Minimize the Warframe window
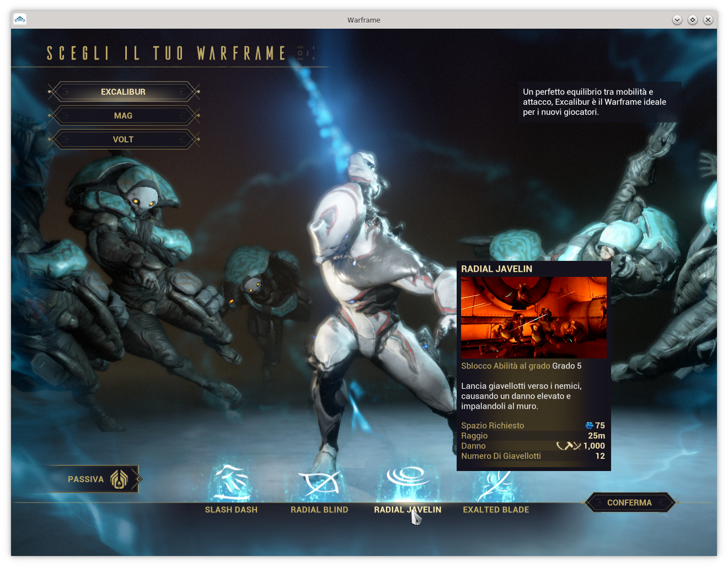 click(677, 20)
